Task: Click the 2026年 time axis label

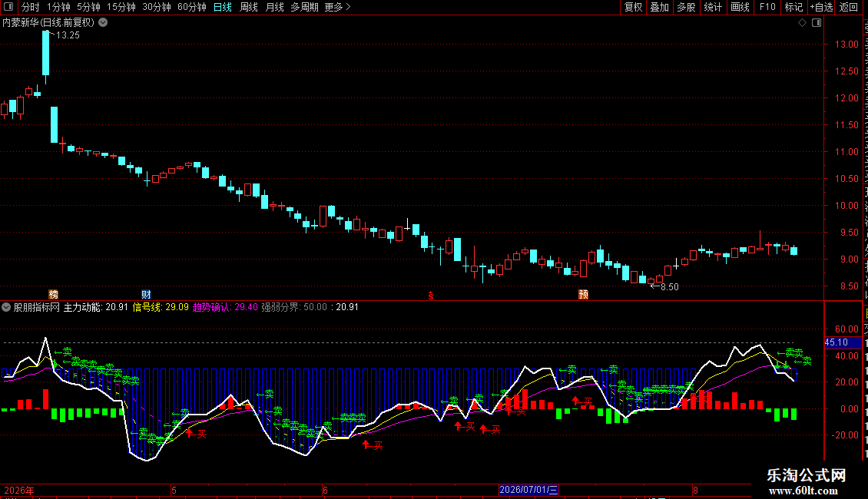Action: tap(19, 490)
